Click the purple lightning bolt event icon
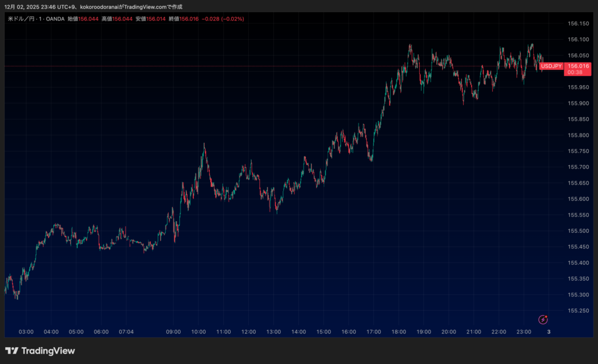 (543, 319)
